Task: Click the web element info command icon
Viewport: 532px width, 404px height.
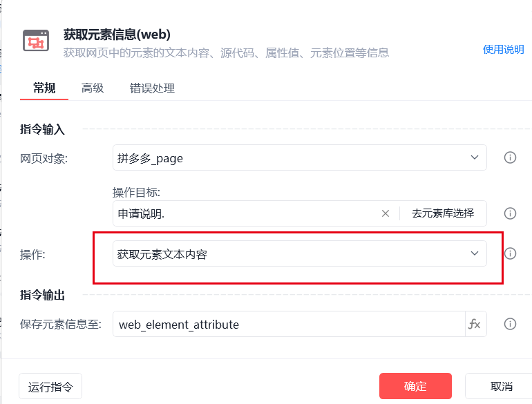Action: 36,41
